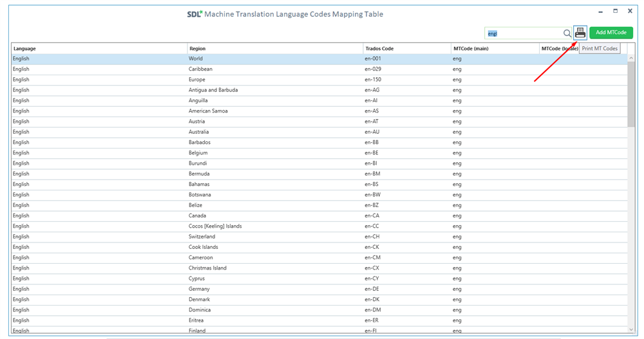Select the 'Denmark' region cell
The image size is (644, 339).
(x=275, y=299)
